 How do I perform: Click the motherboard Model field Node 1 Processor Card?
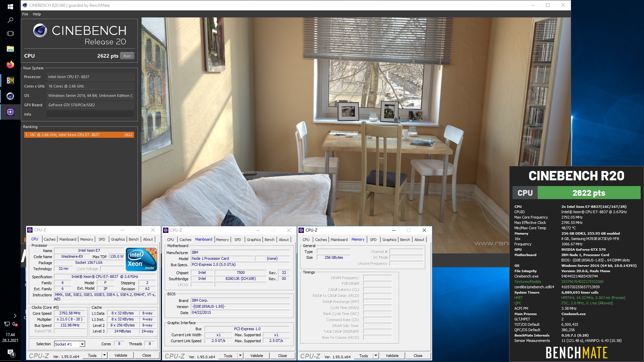(222, 258)
